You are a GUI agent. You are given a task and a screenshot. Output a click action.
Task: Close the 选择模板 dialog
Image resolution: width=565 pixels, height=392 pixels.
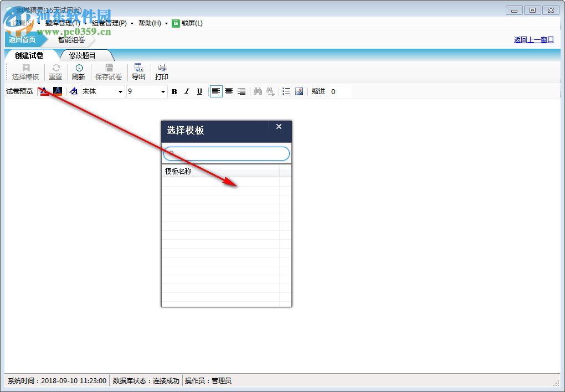[279, 126]
